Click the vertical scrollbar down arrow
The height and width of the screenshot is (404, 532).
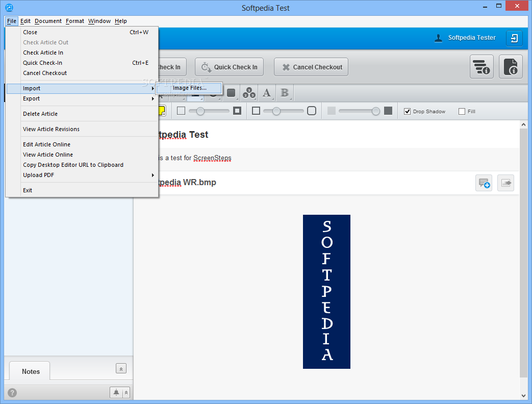click(523, 395)
